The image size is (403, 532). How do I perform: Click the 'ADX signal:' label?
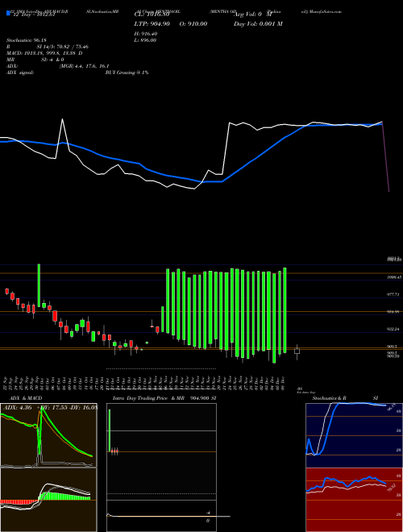click(x=20, y=73)
